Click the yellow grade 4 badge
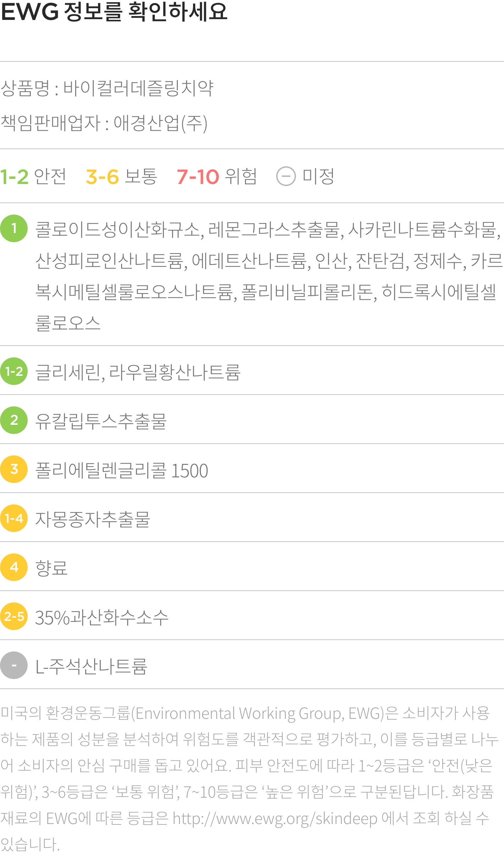The width and height of the screenshot is (504, 856). [x=14, y=567]
